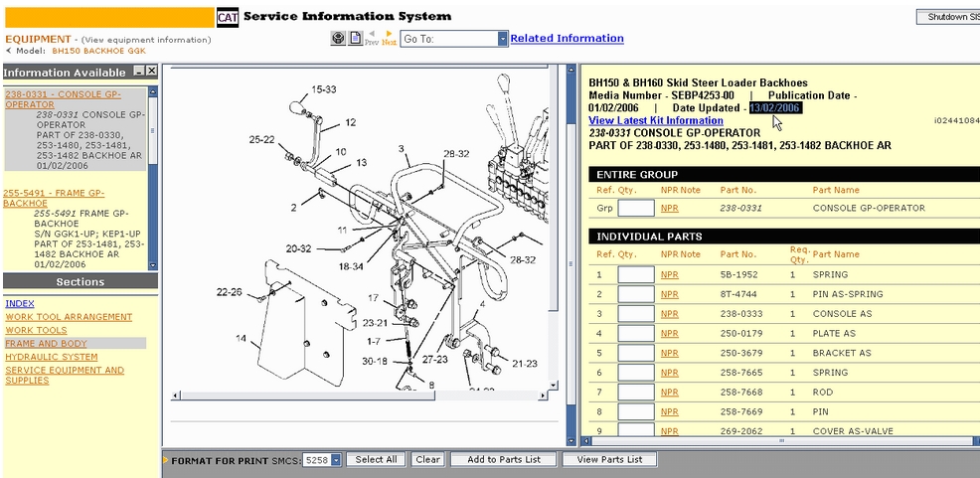Viewport: 980px width, 478px height.
Task: Click Qty field for BRACKET AS
Action: click(636, 353)
